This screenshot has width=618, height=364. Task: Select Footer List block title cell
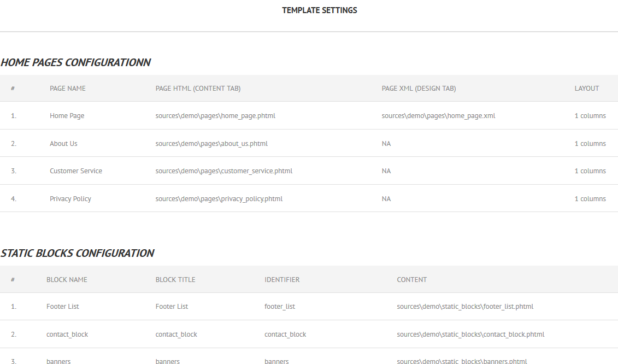point(172,307)
